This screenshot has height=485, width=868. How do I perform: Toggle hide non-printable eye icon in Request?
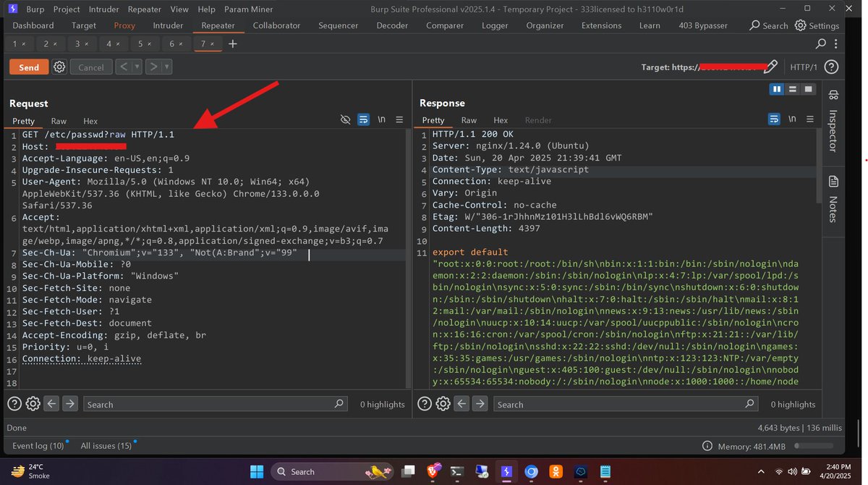[x=346, y=119]
